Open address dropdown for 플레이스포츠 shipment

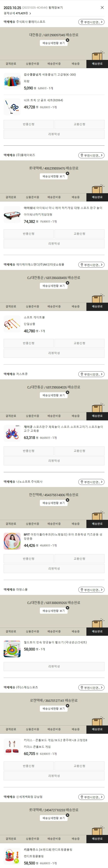91,22
